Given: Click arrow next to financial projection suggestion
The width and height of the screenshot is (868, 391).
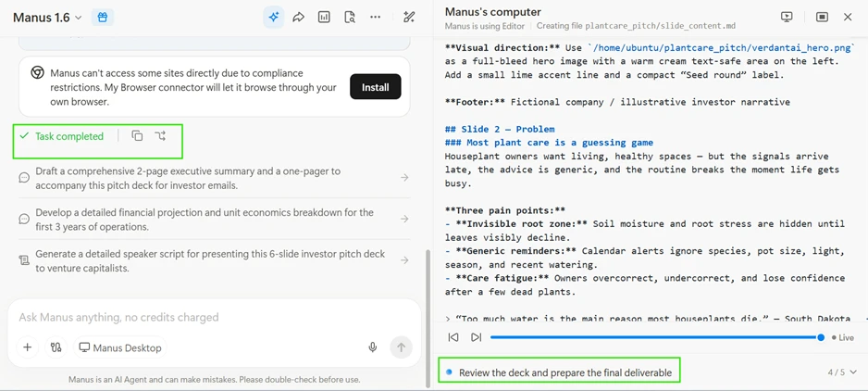Looking at the screenshot, I should click(404, 219).
